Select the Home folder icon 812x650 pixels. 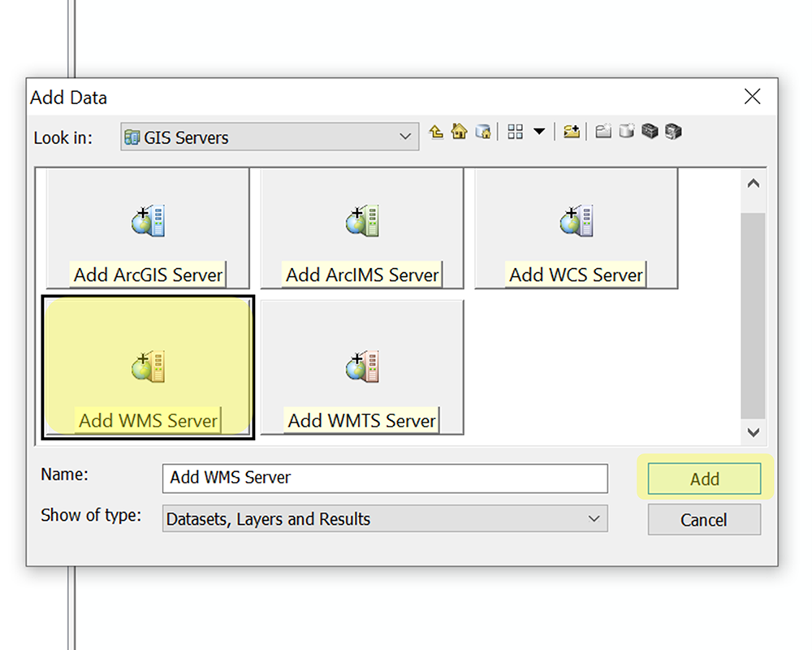click(x=459, y=132)
